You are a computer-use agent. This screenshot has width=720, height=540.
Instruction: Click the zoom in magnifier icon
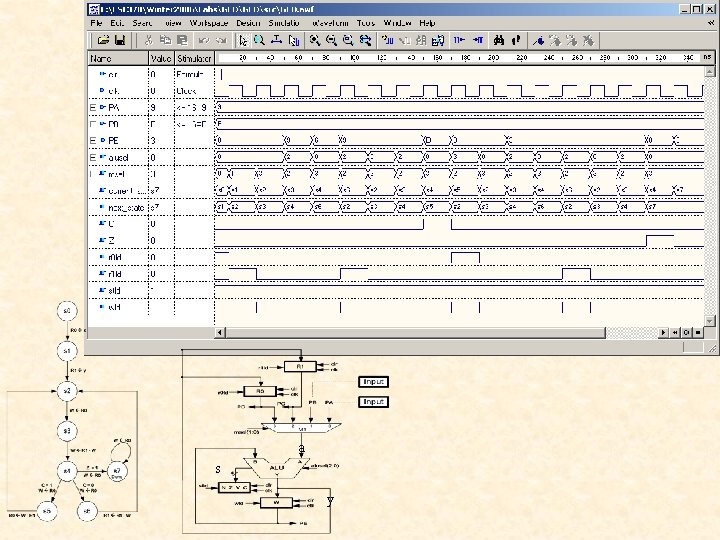314,40
